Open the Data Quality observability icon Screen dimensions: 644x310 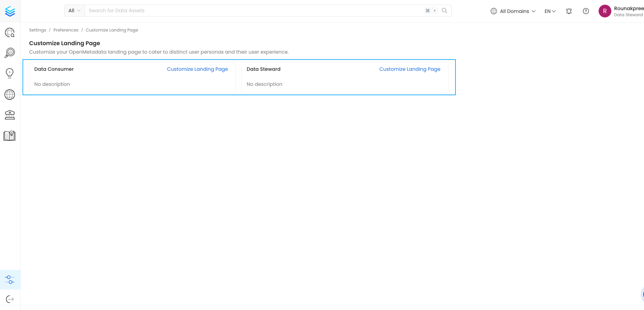(x=10, y=53)
